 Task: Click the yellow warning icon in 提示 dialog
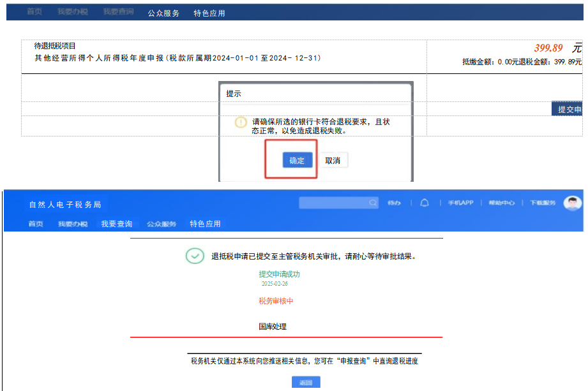coord(241,122)
